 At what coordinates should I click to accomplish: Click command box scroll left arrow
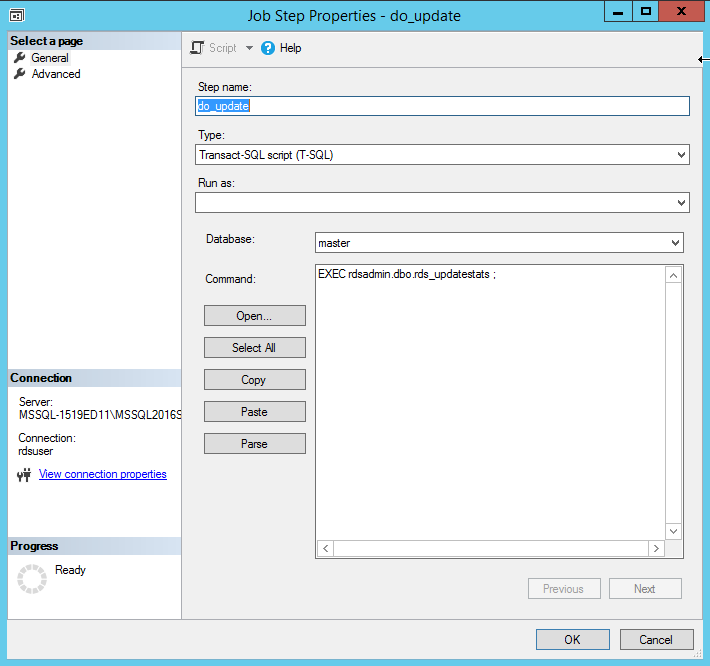(x=326, y=549)
